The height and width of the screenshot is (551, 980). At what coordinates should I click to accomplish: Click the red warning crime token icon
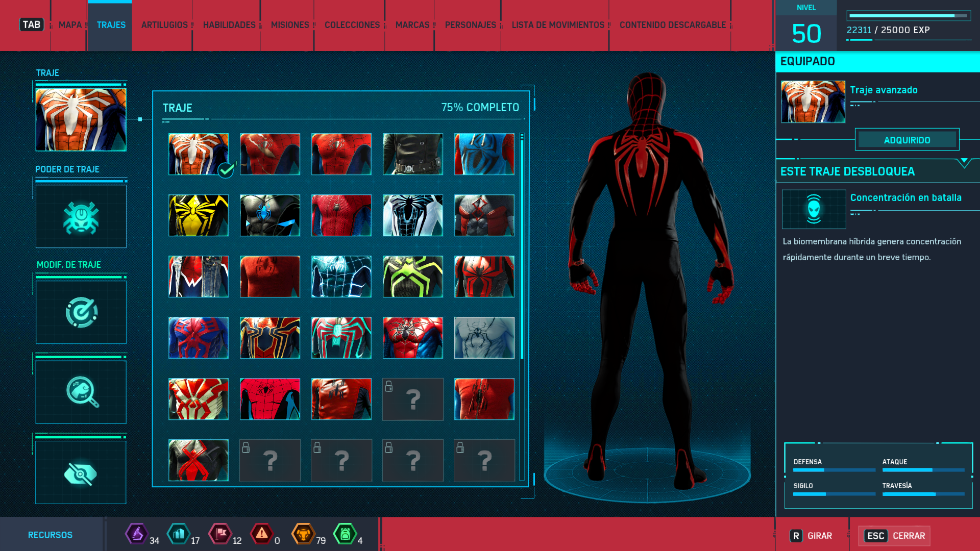pyautogui.click(x=262, y=534)
